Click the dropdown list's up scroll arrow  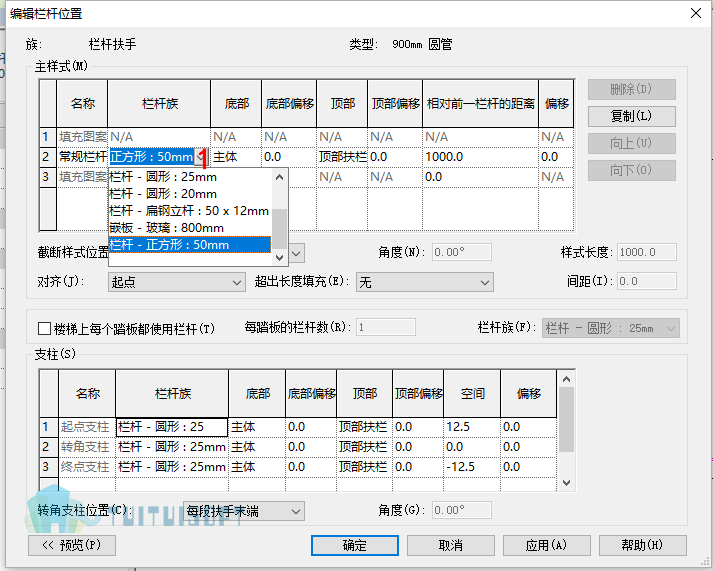click(280, 177)
